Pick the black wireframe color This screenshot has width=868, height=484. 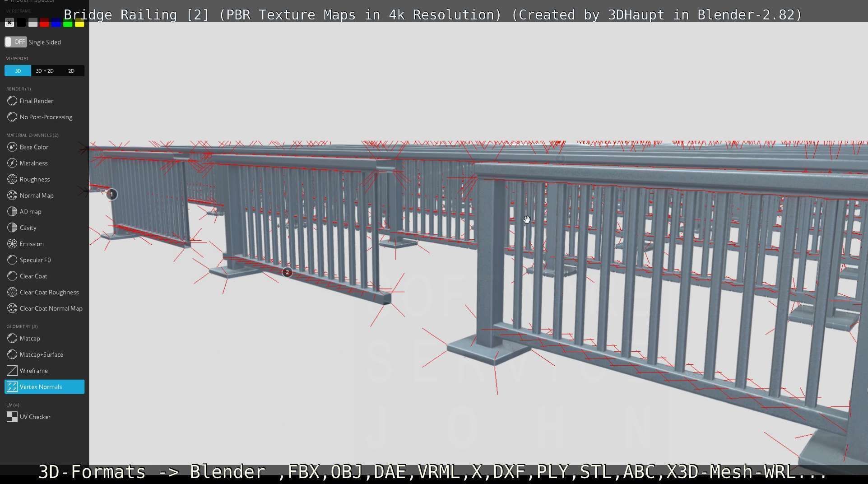21,23
